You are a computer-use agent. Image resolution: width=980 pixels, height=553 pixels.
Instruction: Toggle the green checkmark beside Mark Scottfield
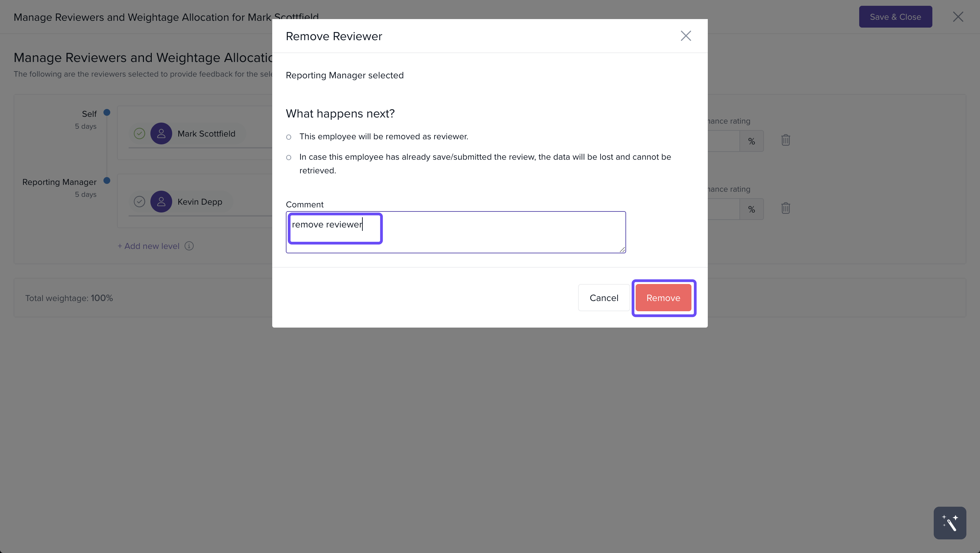[x=139, y=133]
